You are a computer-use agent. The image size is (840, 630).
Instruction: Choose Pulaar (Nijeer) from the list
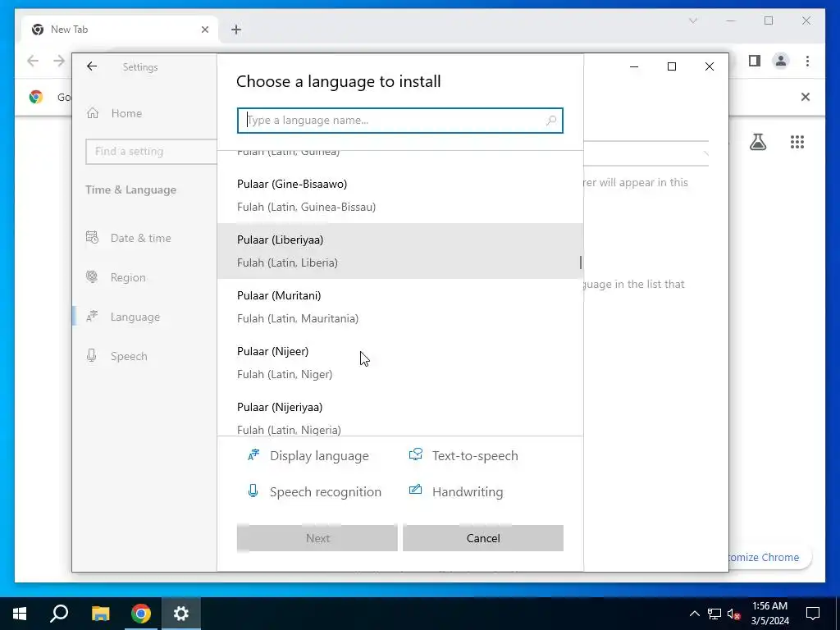399,363
